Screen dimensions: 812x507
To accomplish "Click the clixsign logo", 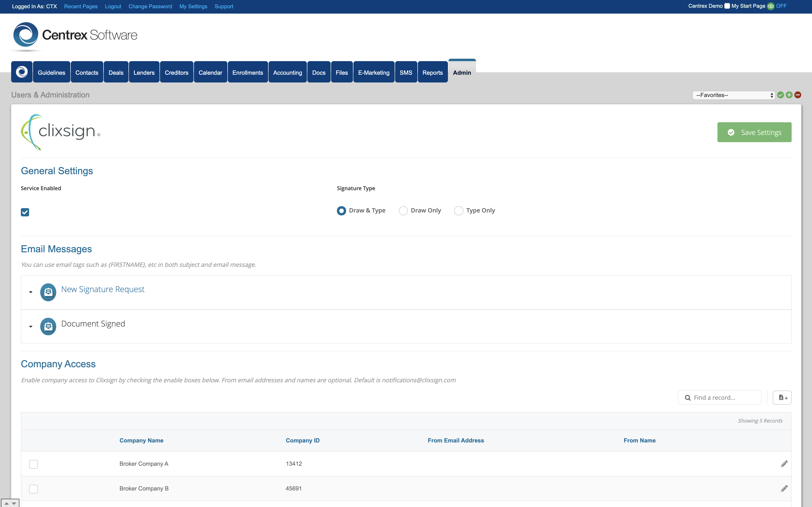I will 61,132.
